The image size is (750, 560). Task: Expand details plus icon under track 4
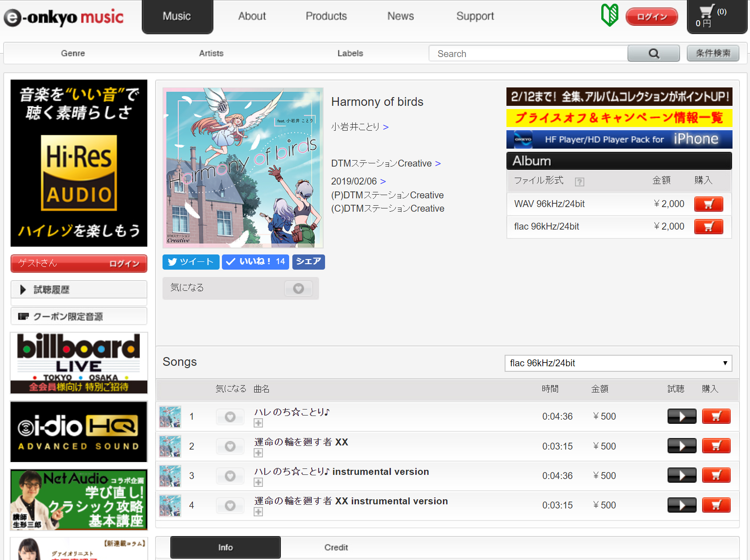258,512
